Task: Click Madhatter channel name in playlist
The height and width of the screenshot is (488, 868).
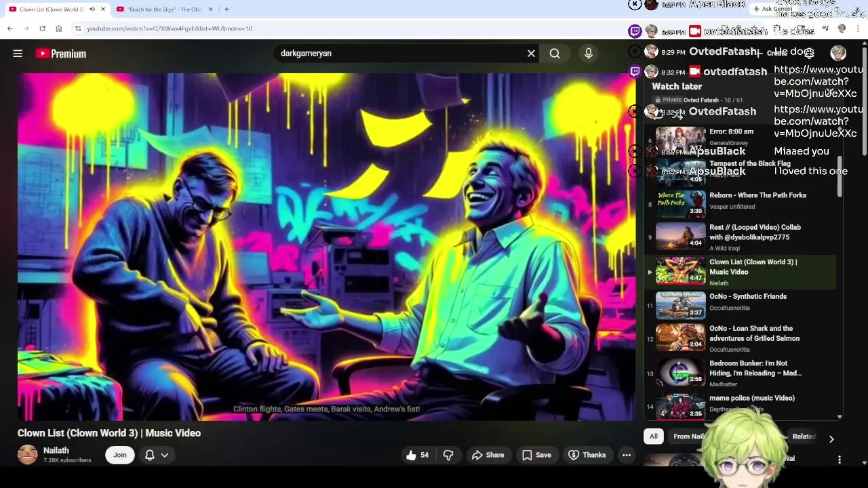Action: tap(723, 384)
